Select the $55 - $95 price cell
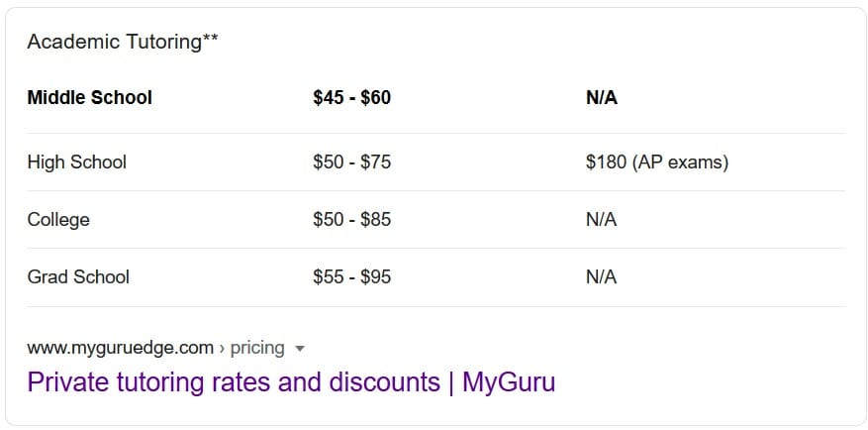 (x=352, y=277)
